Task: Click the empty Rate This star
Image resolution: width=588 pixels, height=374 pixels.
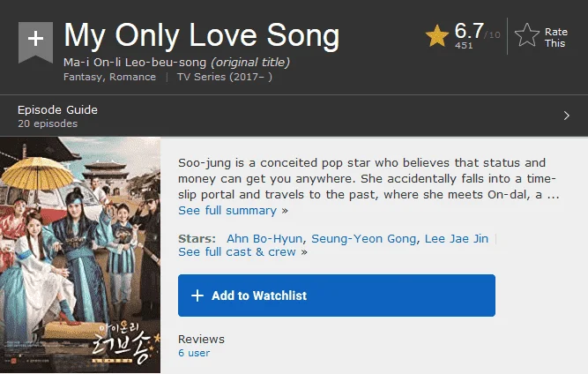Action: [x=527, y=35]
